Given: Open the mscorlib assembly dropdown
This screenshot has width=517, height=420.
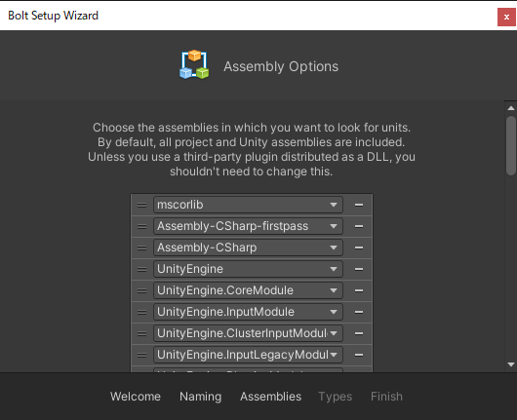Looking at the screenshot, I should click(248, 205).
